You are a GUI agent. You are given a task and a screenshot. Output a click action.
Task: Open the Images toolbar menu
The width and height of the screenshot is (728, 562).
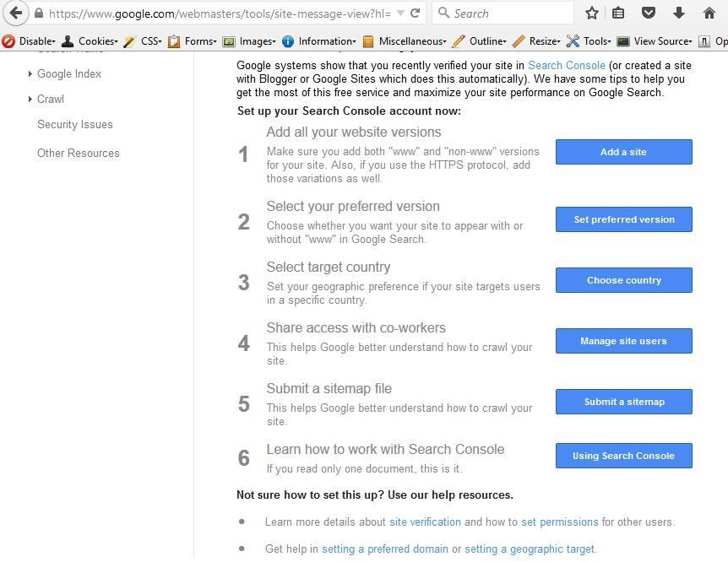point(258,41)
